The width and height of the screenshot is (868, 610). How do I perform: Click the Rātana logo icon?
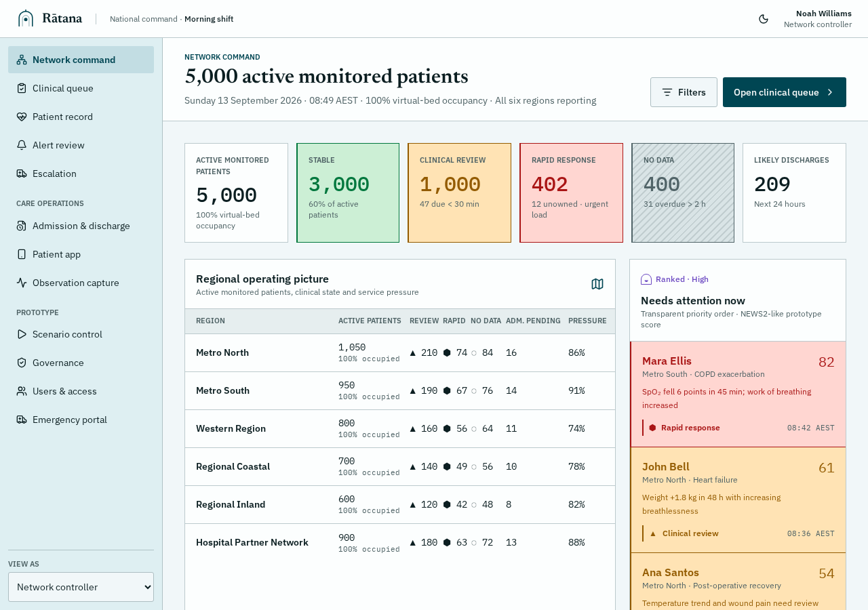(x=26, y=18)
